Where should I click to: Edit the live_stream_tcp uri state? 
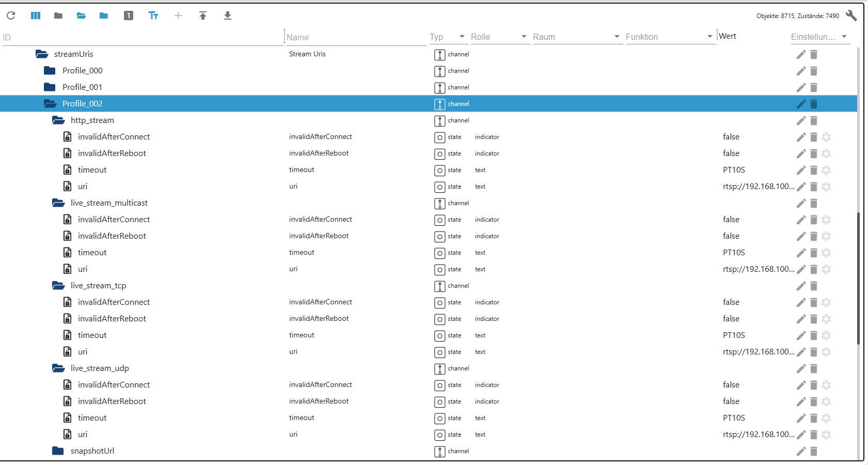(801, 352)
